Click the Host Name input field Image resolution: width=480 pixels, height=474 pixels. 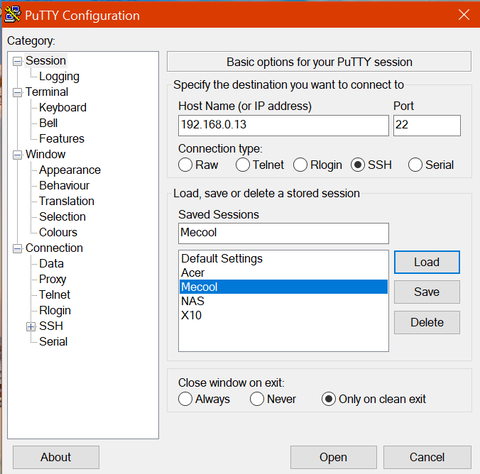pos(283,125)
